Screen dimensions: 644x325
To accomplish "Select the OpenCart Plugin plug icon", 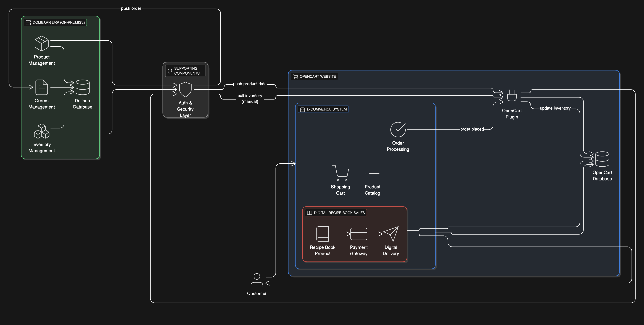I will click(x=512, y=97).
